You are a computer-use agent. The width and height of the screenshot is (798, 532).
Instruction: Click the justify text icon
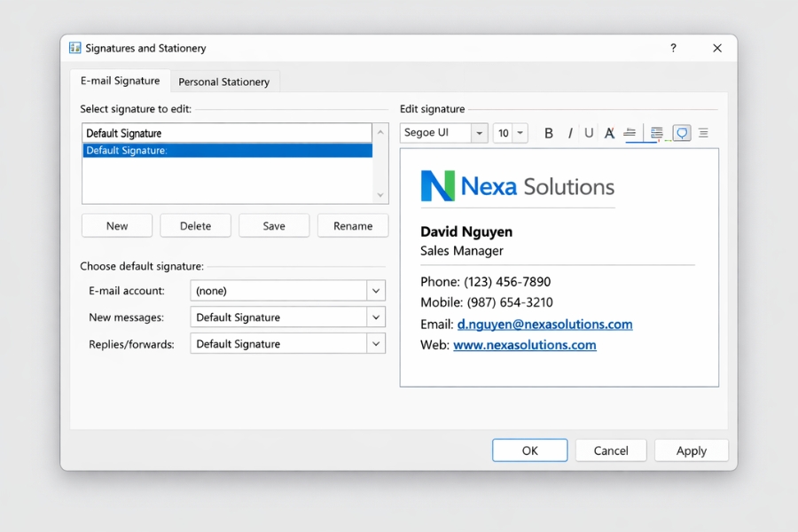pyautogui.click(x=702, y=133)
